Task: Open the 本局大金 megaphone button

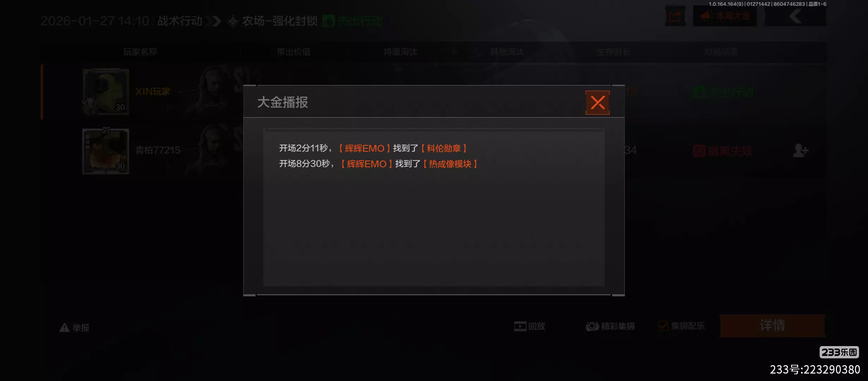Action: (x=725, y=16)
